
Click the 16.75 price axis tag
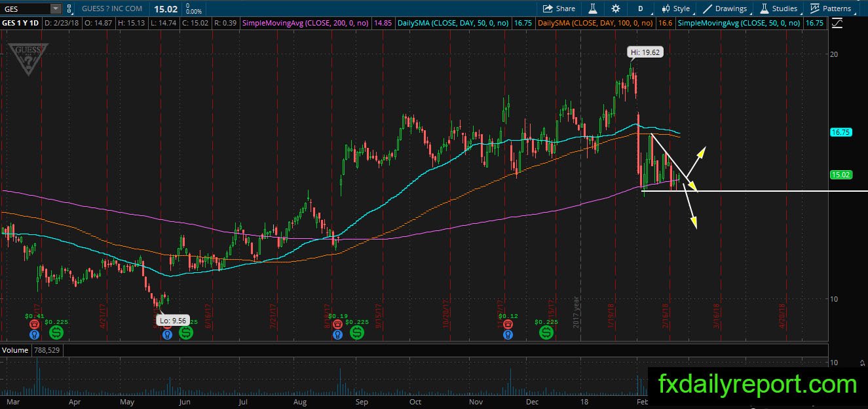pos(840,132)
